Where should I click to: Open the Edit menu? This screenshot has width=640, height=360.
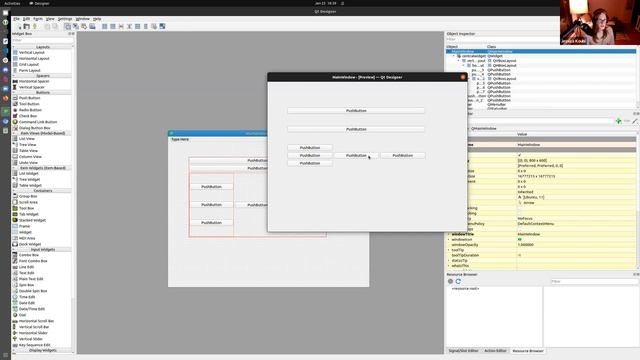coord(27,19)
